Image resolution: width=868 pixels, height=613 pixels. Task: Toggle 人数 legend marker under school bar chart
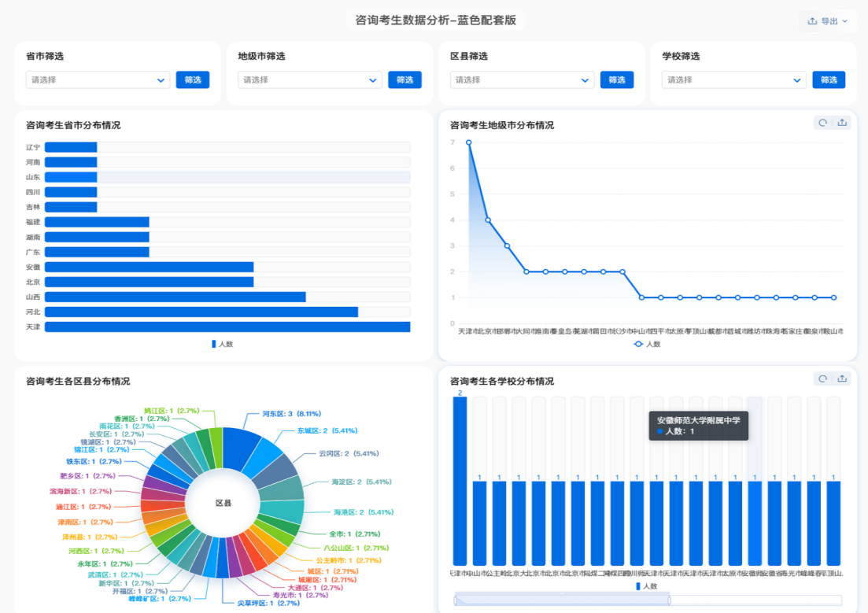(638, 586)
